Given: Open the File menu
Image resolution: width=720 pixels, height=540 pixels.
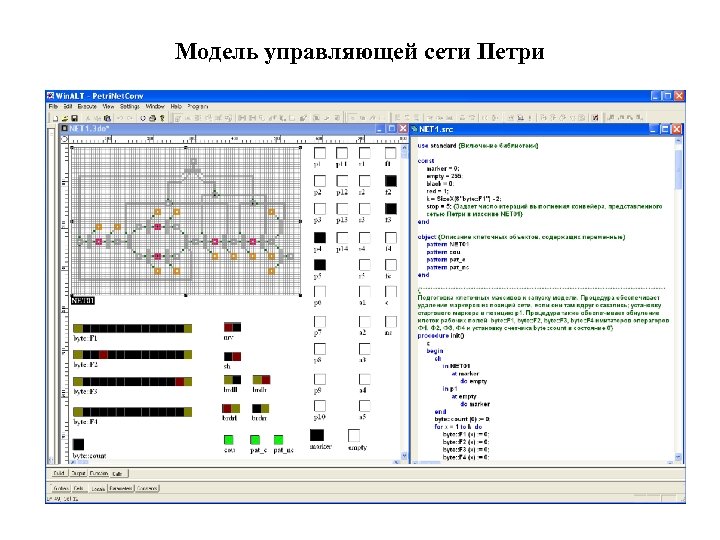Looking at the screenshot, I should point(53,107).
